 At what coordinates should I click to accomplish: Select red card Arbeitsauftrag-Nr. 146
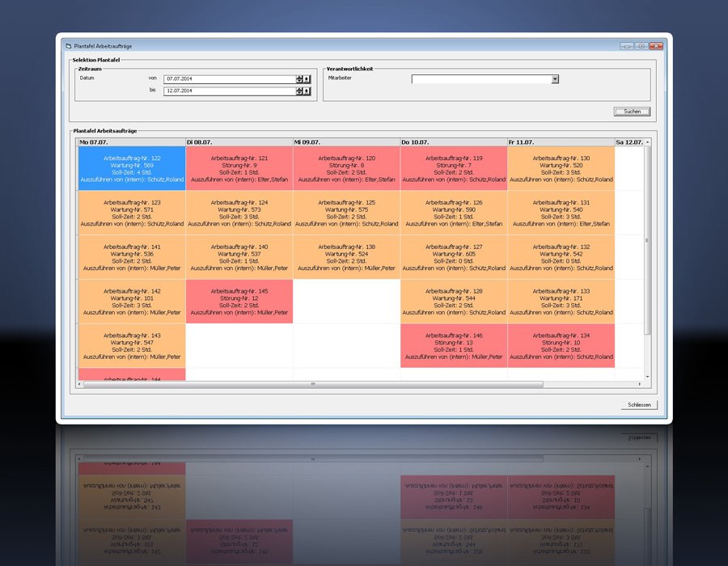(x=454, y=345)
